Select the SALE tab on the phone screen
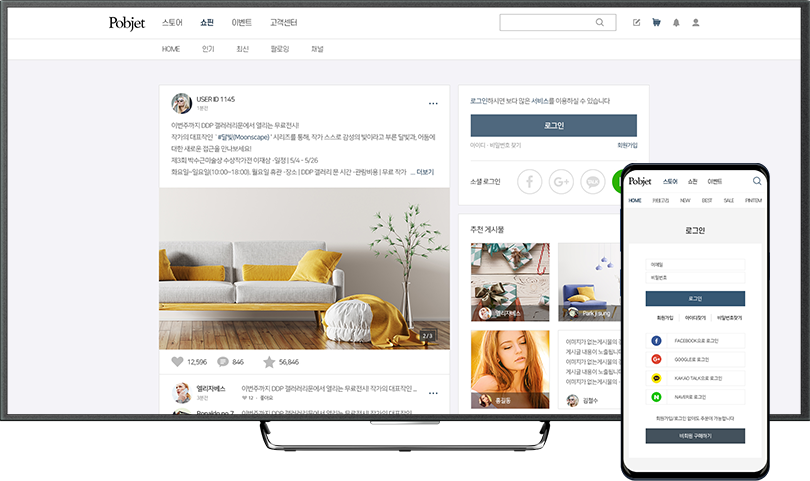Screen dimensions: 810x481 click(x=729, y=200)
